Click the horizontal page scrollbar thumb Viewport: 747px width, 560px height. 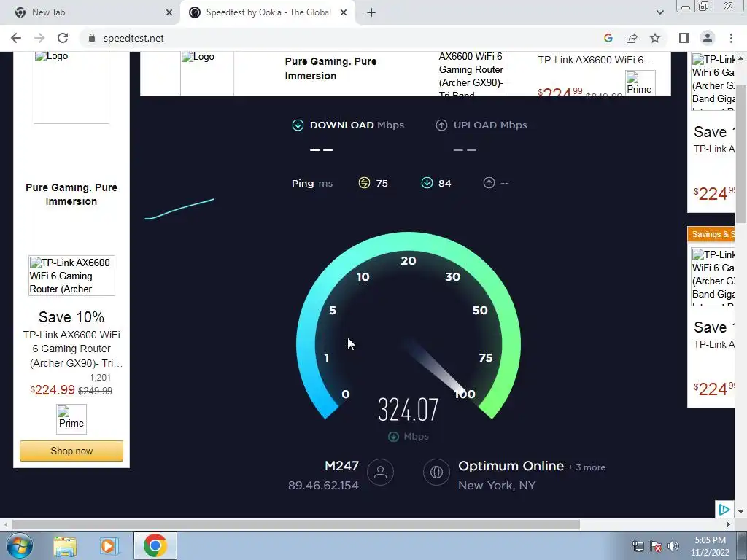[295, 524]
